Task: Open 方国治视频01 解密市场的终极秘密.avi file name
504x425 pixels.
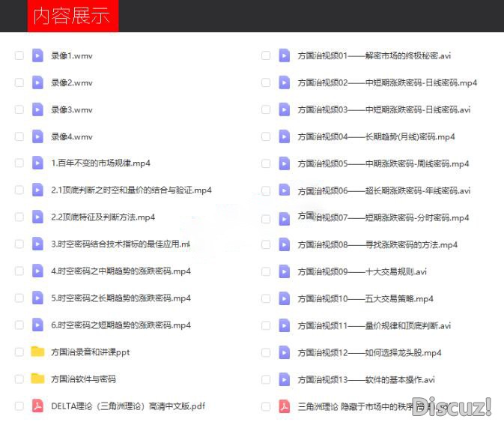Action: click(374, 55)
